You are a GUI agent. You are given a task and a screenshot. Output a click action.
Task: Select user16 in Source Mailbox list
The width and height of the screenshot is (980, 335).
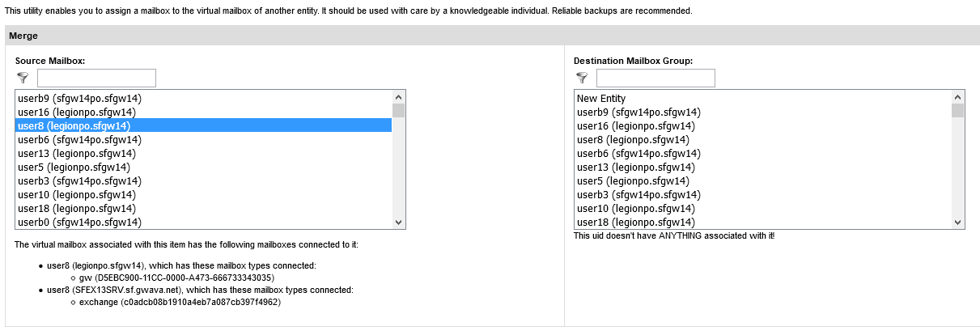(77, 112)
